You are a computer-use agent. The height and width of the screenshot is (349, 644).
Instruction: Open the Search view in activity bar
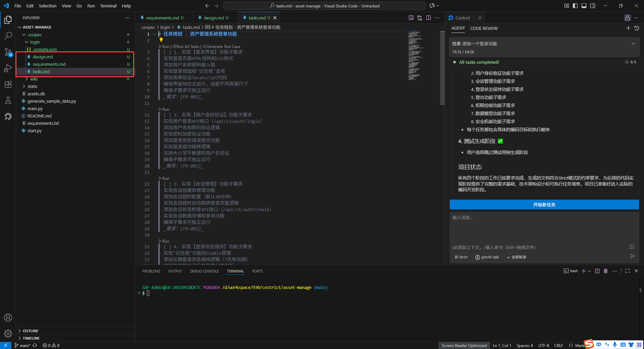[8, 36]
